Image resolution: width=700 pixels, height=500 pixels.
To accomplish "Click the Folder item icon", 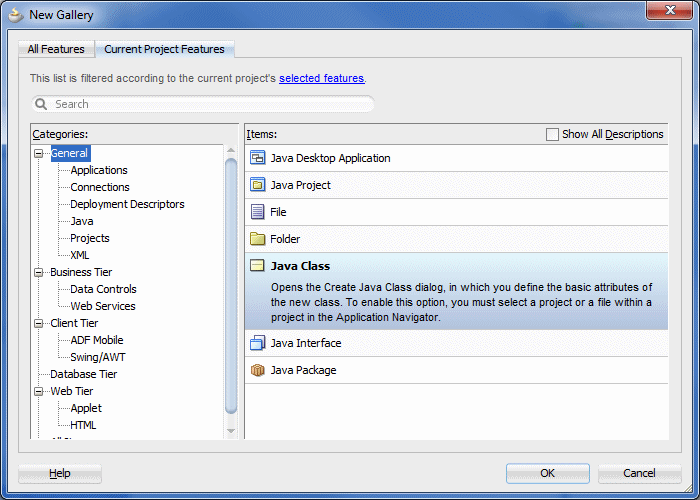I will point(257,239).
